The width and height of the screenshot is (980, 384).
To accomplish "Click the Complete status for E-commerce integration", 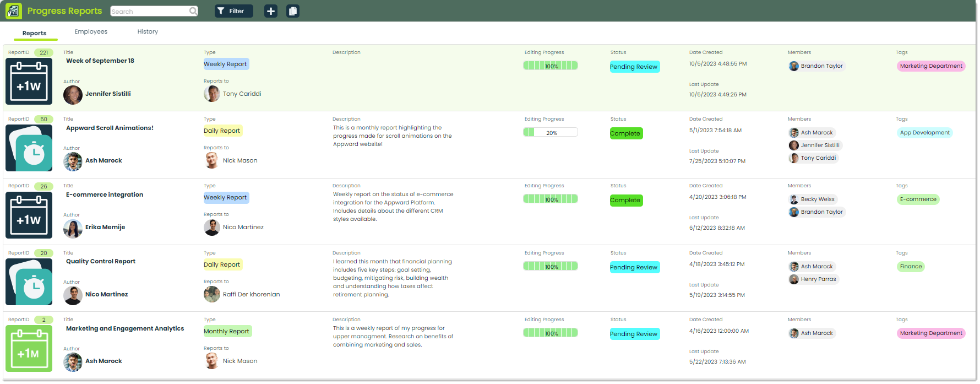I will click(x=627, y=201).
